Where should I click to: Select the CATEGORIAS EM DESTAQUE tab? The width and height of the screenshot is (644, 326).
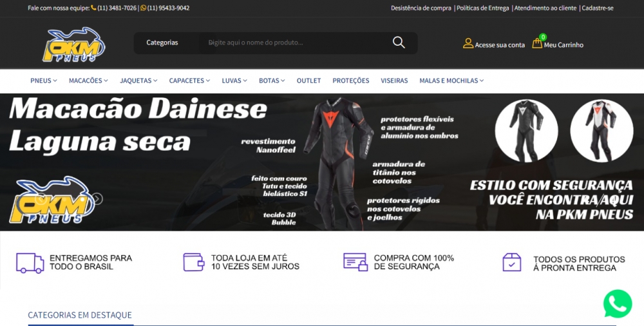80,315
